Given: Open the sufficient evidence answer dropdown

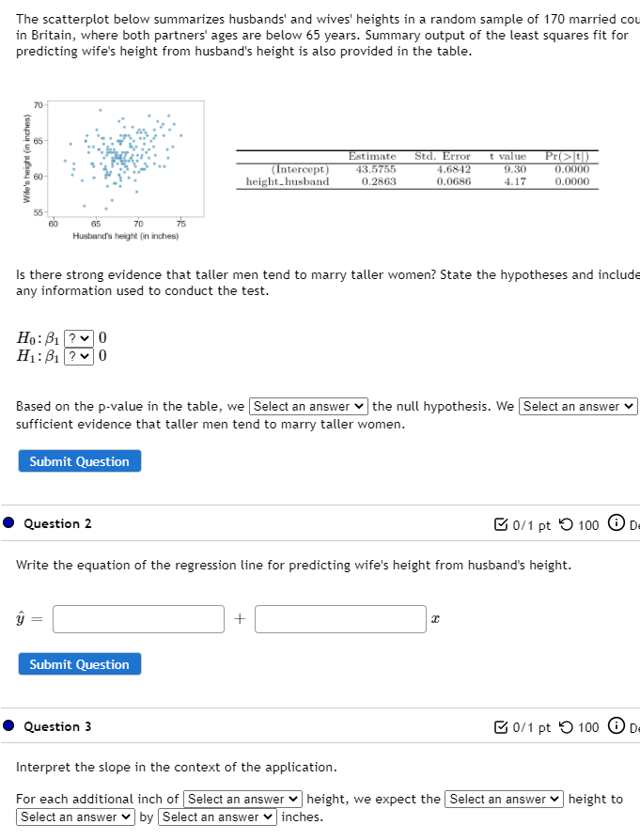Looking at the screenshot, I should 578,406.
